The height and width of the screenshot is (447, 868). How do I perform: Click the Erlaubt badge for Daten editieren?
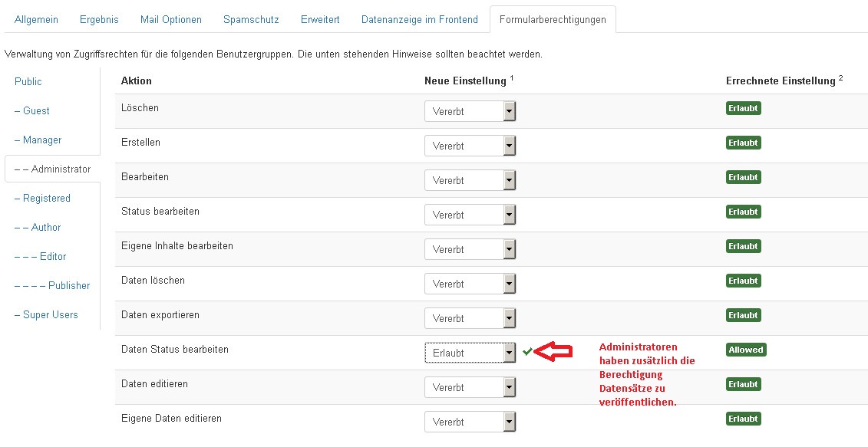pyautogui.click(x=743, y=384)
